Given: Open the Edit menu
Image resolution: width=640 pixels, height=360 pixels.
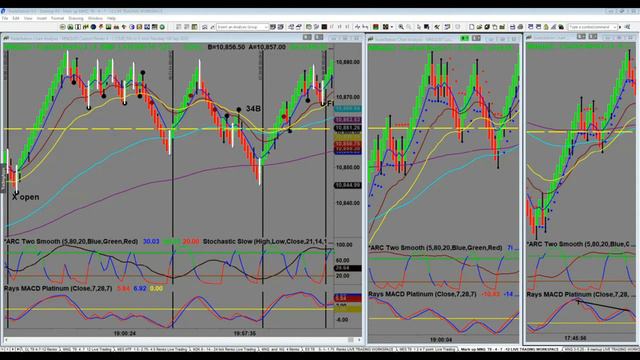Looking at the screenshot, I should pyautogui.click(x=16, y=18).
